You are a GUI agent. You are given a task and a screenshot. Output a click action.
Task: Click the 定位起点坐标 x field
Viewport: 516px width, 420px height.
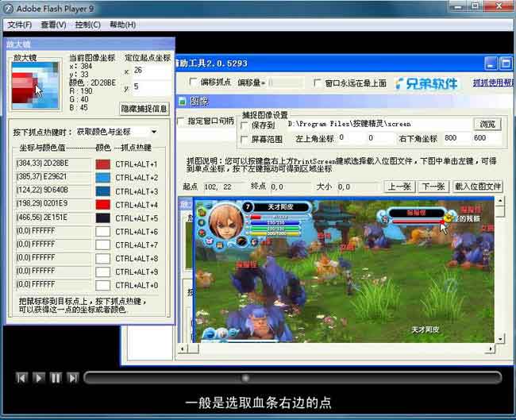(x=151, y=71)
